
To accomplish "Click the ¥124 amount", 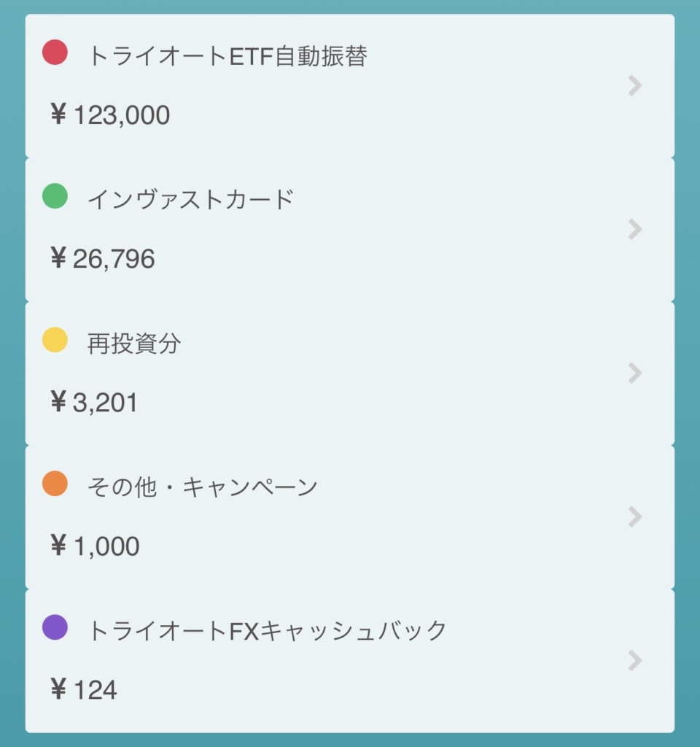I will (x=83, y=690).
